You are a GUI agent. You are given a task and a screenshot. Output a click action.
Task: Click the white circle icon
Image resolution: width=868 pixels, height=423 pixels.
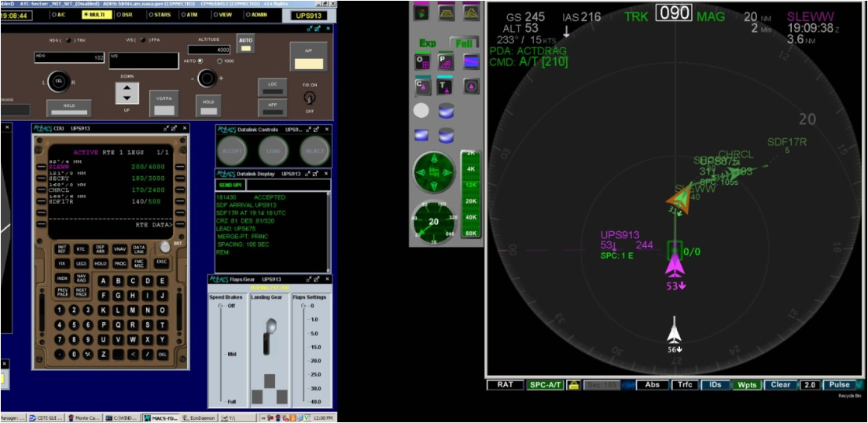coord(422,111)
